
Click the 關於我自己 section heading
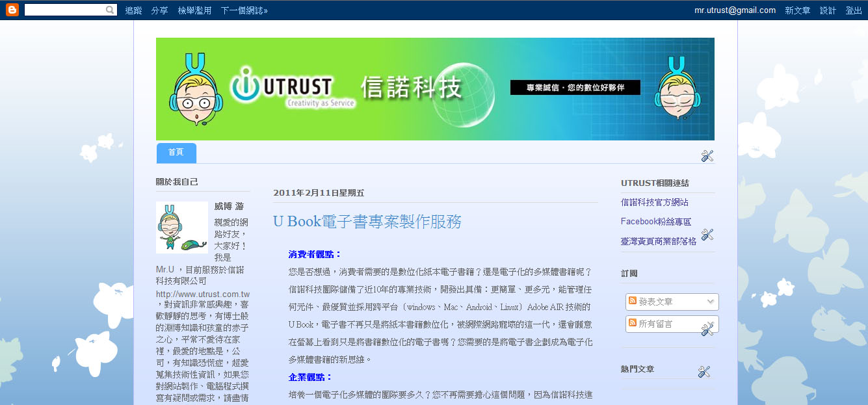(x=177, y=182)
